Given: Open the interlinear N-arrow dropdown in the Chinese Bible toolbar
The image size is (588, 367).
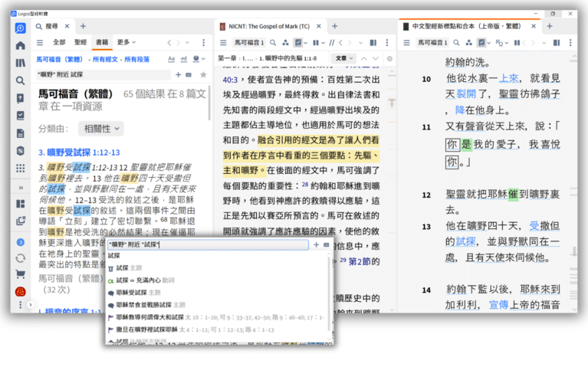Looking at the screenshot, I should click(x=501, y=43).
